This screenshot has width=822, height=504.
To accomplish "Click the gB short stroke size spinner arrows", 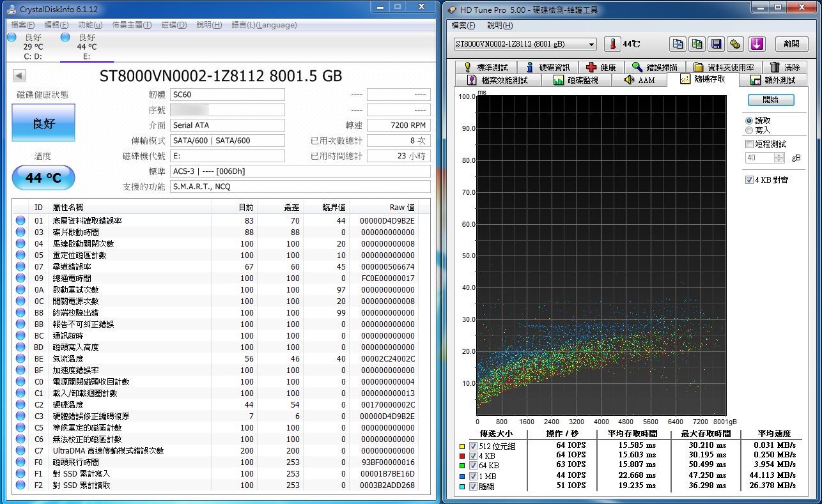I will pyautogui.click(x=779, y=158).
